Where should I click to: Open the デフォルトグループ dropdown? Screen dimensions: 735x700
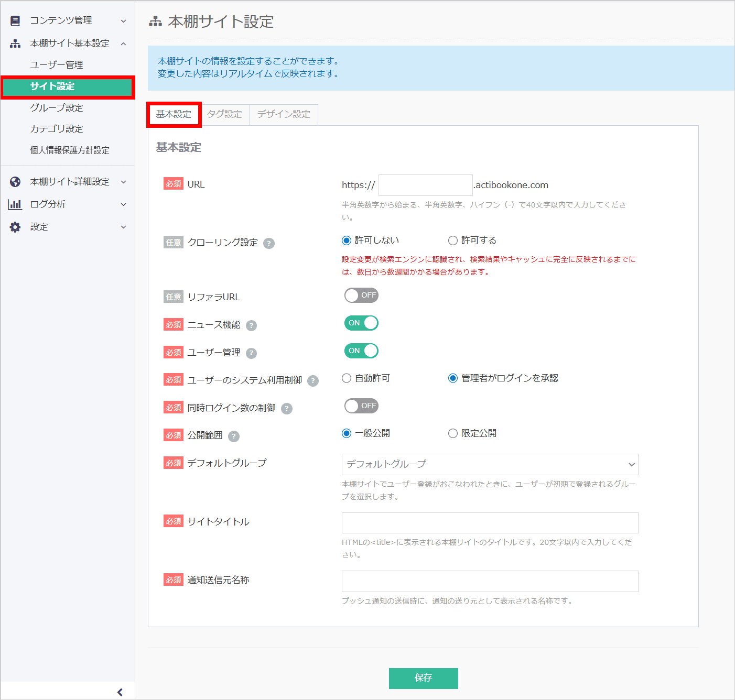point(490,464)
